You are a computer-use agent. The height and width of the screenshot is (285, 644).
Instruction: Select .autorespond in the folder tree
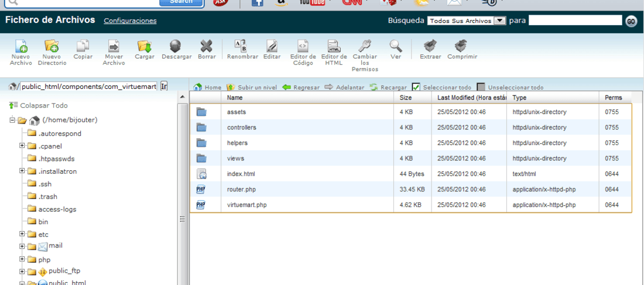click(60, 133)
